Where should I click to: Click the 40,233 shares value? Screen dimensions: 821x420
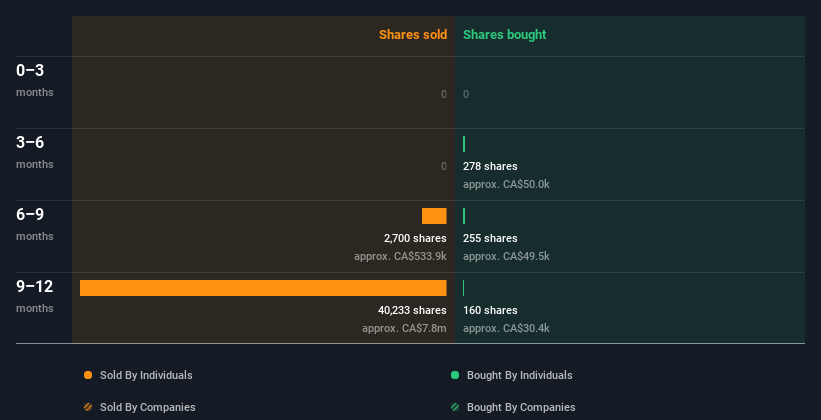(412, 310)
